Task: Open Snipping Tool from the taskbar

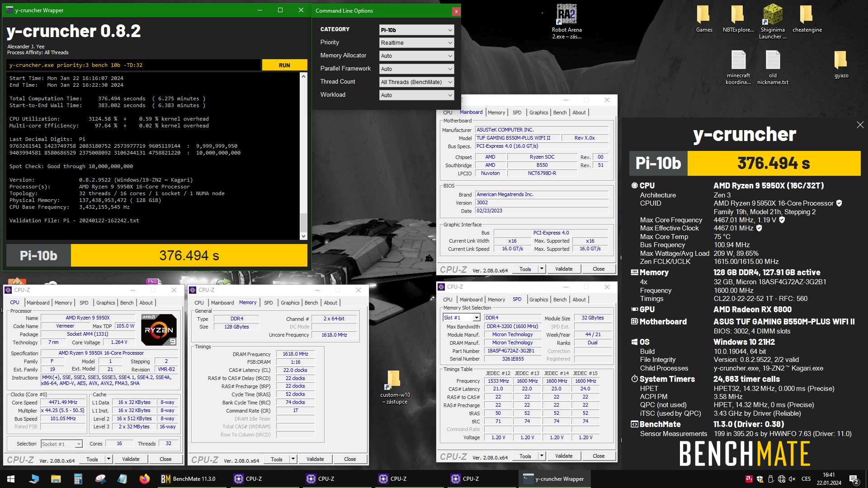Action: [100, 479]
